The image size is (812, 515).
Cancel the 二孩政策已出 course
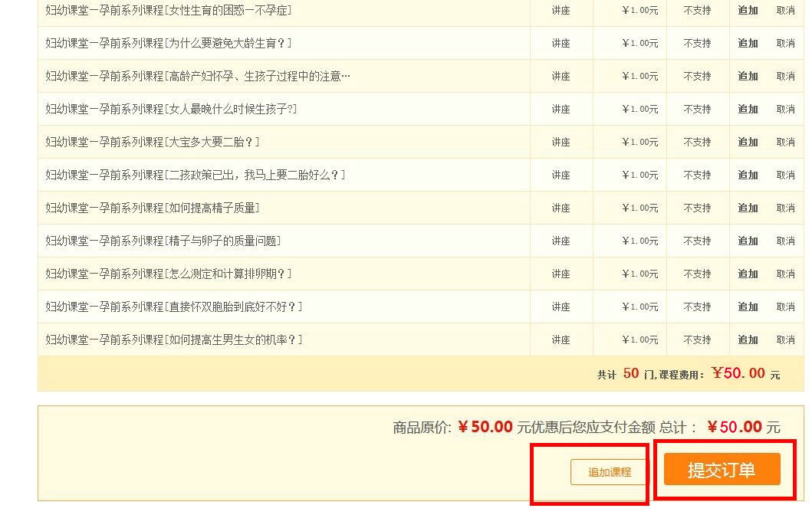pos(786,175)
